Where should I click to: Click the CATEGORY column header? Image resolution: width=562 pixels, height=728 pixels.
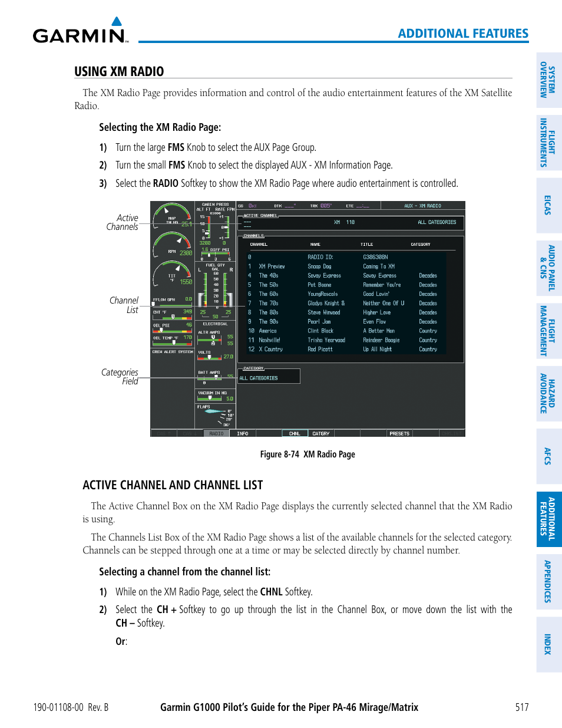[421, 244]
